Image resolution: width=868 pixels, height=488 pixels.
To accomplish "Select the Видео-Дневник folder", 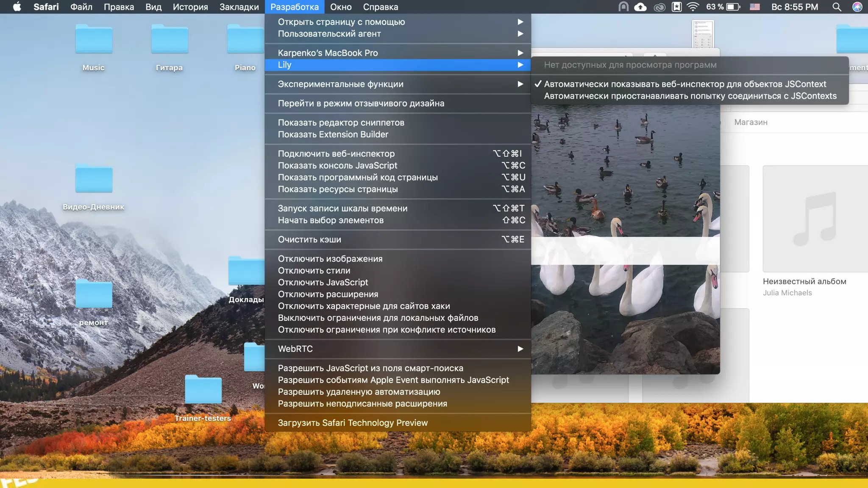I will pos(94,178).
